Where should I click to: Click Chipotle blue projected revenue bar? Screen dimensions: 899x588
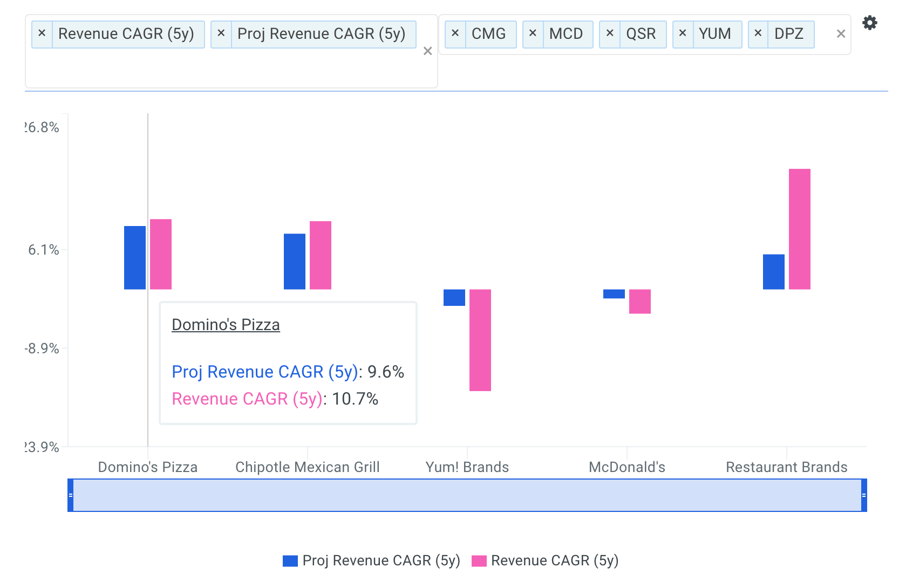click(x=295, y=262)
